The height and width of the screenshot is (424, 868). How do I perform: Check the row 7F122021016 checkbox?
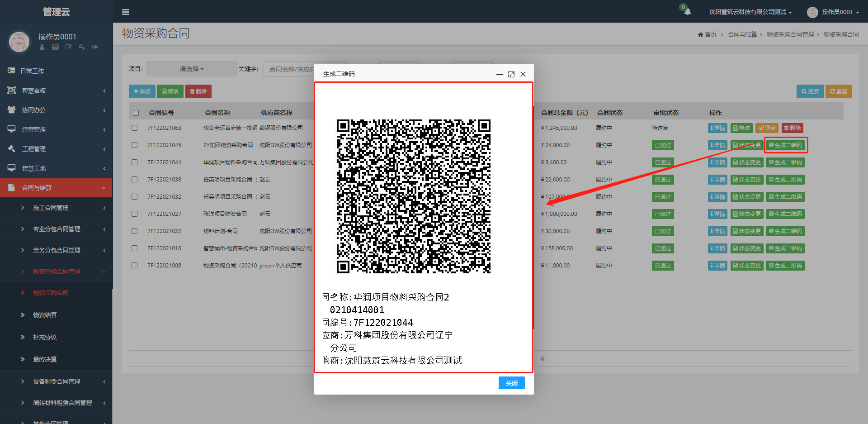[134, 248]
